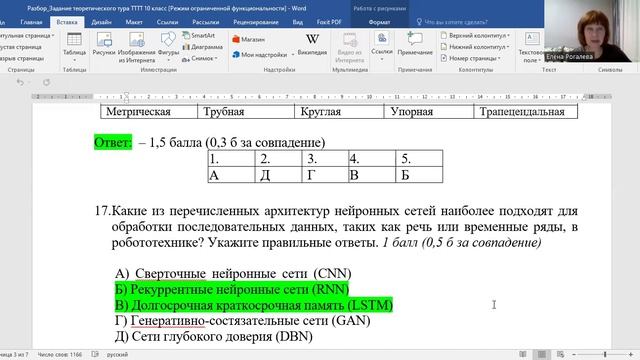Open the Формат picture tools tab
The width and height of the screenshot is (640, 360).
[x=379, y=22]
